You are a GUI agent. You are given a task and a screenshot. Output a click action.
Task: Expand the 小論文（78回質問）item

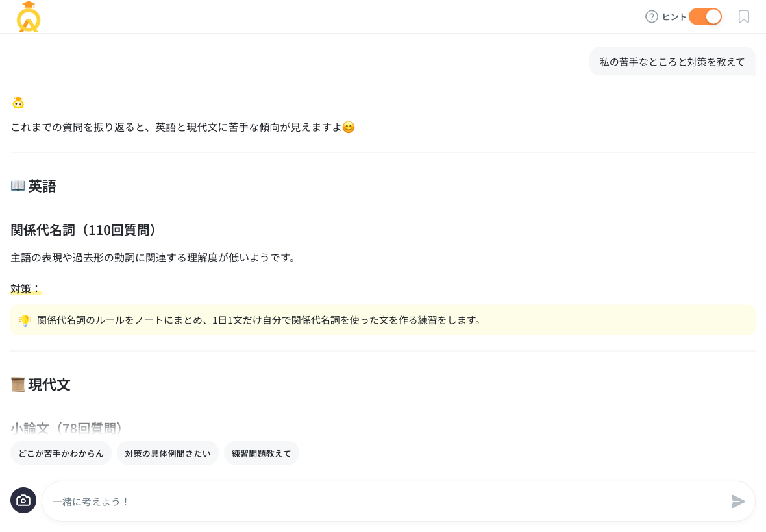[66, 428]
